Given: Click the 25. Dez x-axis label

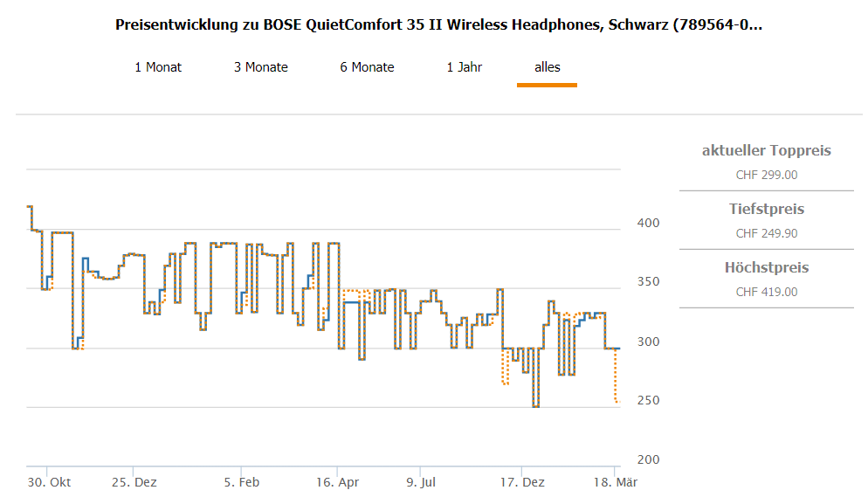Looking at the screenshot, I should pos(134,482).
